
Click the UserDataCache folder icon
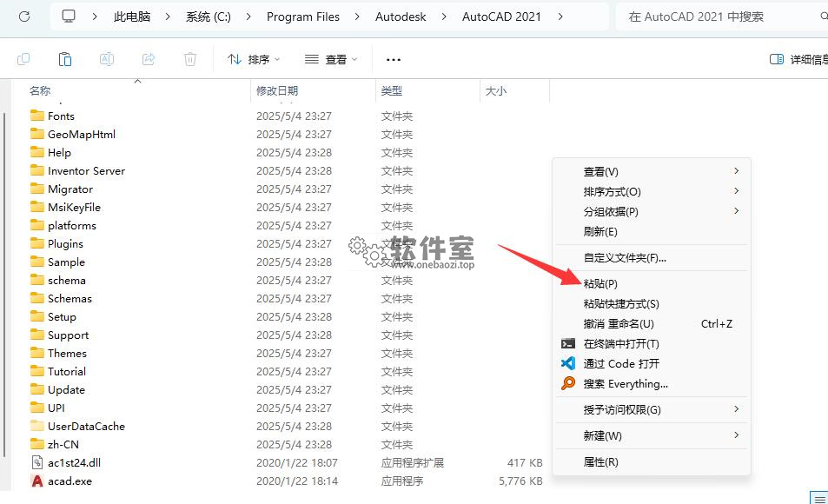tap(37, 425)
